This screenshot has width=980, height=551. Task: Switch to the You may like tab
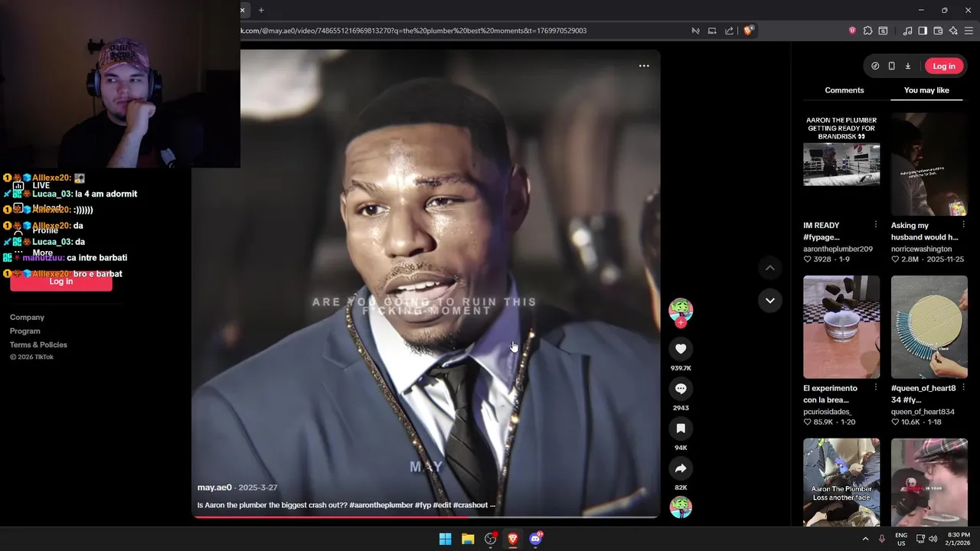pos(926,90)
